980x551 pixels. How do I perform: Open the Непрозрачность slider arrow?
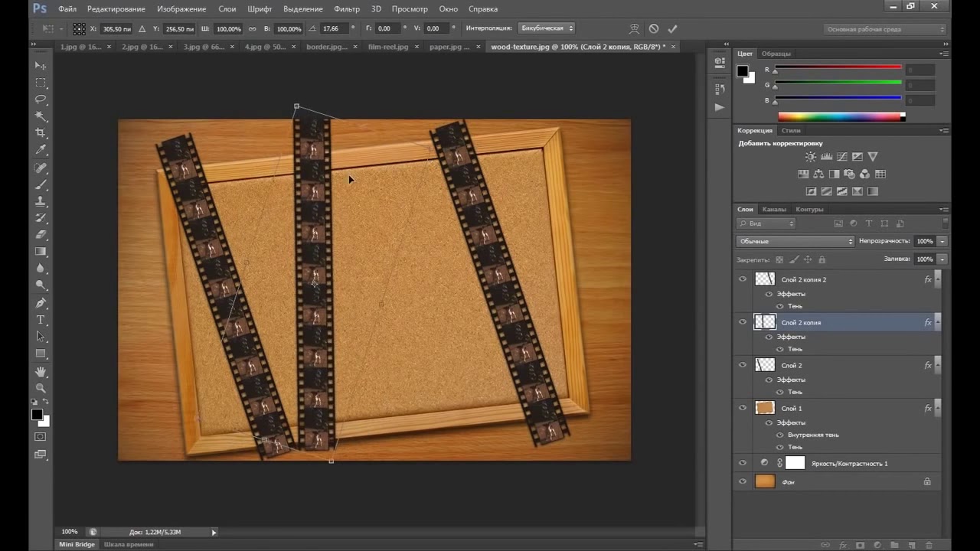(x=942, y=241)
